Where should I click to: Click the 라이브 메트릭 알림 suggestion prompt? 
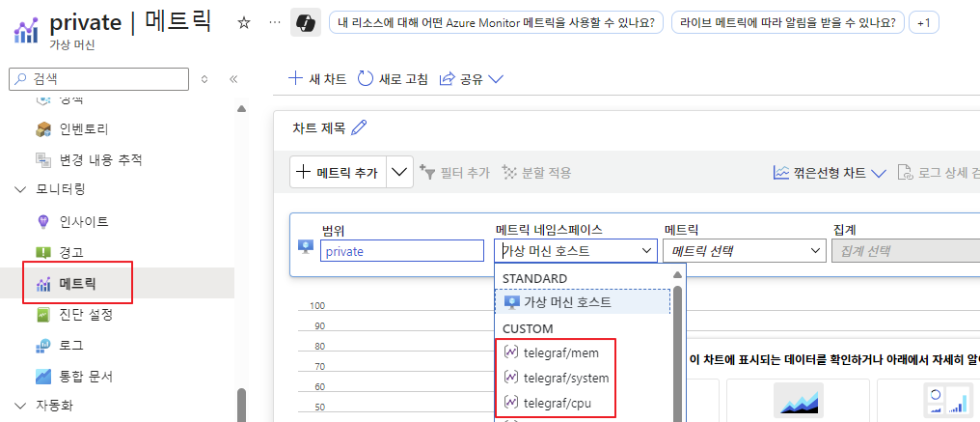(x=788, y=23)
